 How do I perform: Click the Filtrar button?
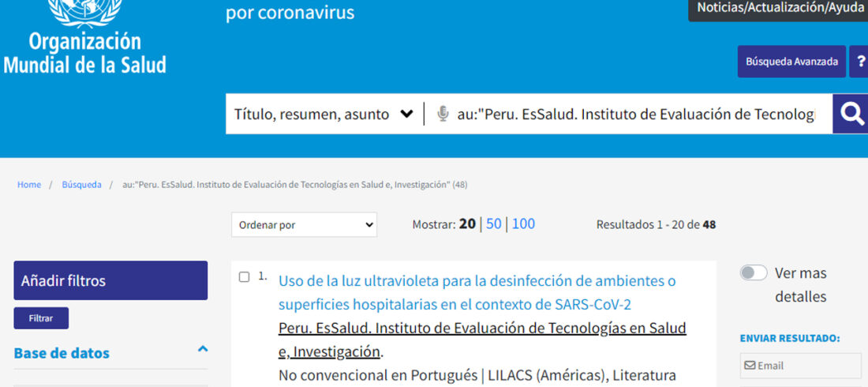pyautogui.click(x=42, y=318)
